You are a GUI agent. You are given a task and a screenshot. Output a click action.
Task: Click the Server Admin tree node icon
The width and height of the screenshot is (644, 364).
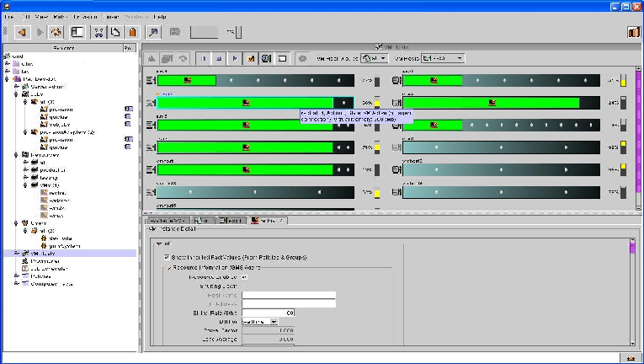click(25, 87)
